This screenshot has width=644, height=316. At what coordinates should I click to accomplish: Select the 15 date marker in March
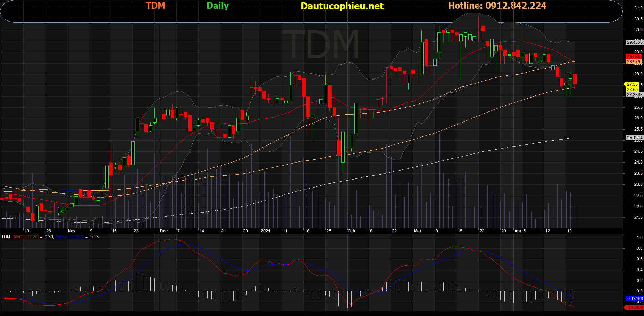pyautogui.click(x=460, y=231)
